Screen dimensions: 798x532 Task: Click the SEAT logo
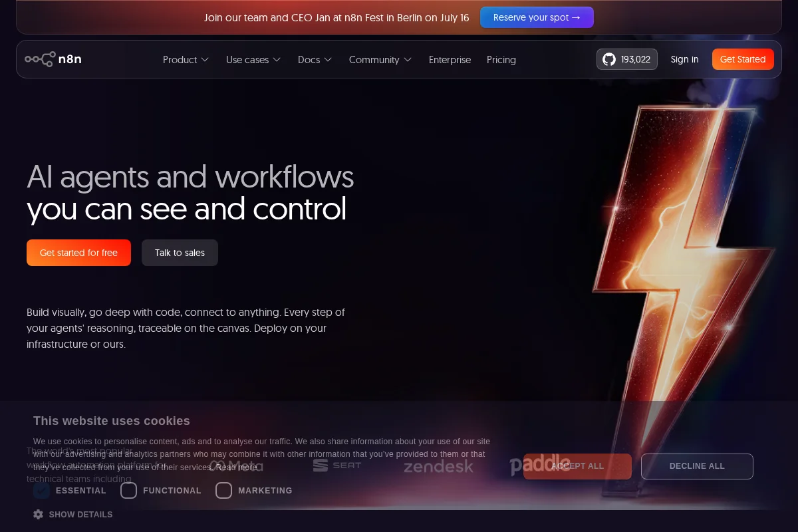(x=337, y=465)
